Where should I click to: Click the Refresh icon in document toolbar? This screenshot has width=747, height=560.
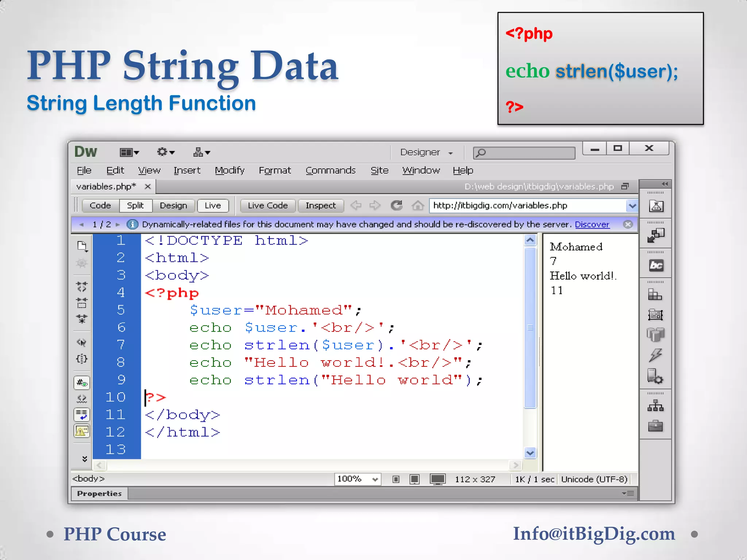click(396, 206)
